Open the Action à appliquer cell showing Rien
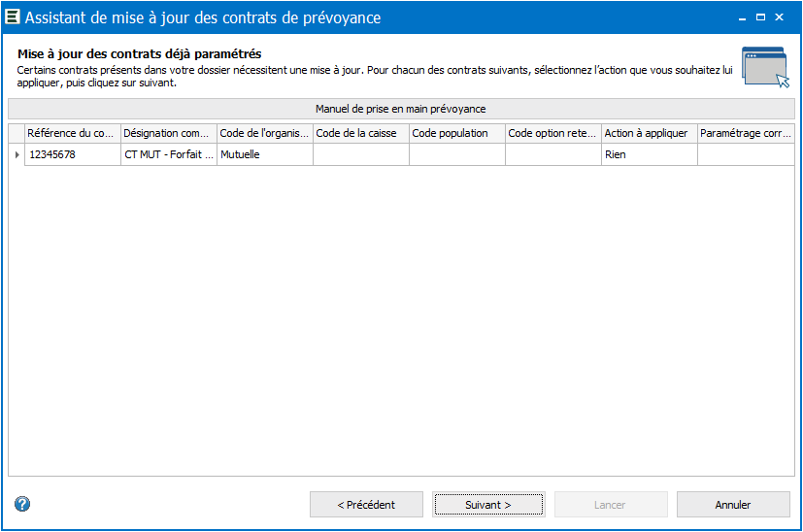The image size is (803, 532). (650, 154)
